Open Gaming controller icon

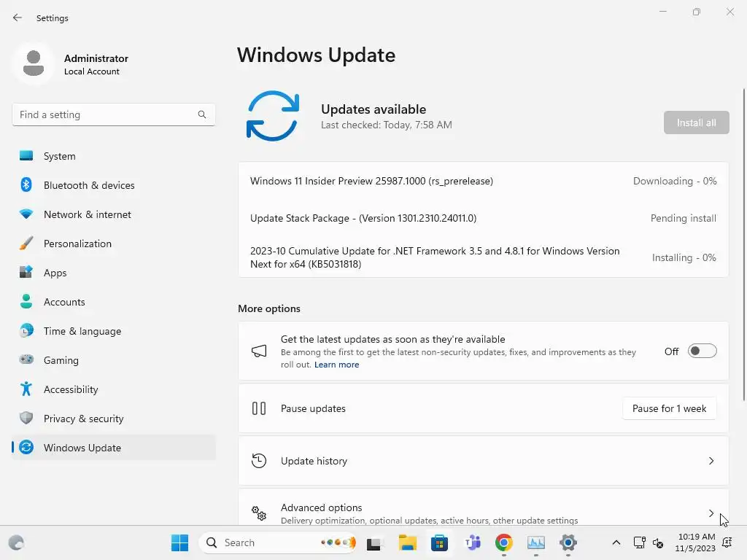pyautogui.click(x=26, y=359)
